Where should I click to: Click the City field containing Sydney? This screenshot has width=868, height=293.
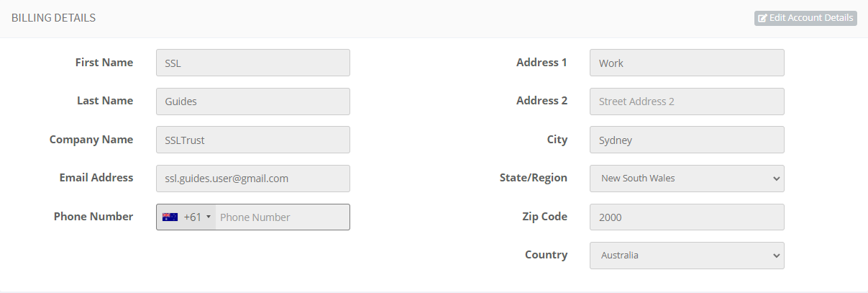point(687,140)
